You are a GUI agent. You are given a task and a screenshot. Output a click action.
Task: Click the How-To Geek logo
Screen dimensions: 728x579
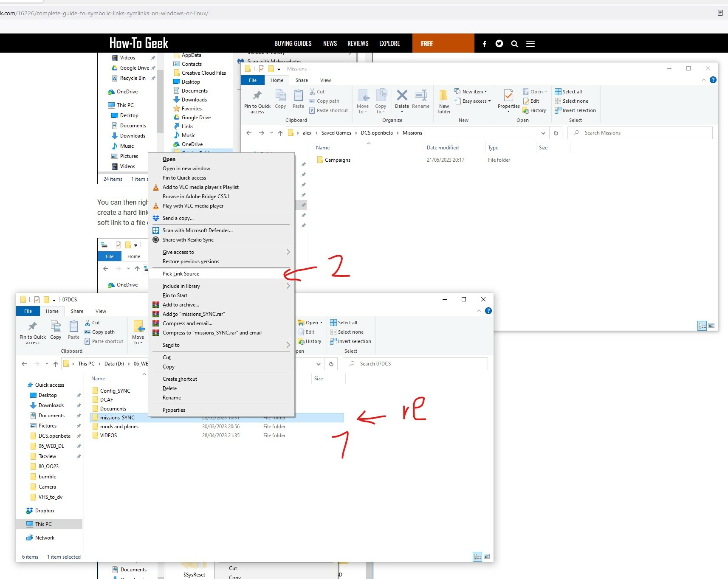(138, 43)
